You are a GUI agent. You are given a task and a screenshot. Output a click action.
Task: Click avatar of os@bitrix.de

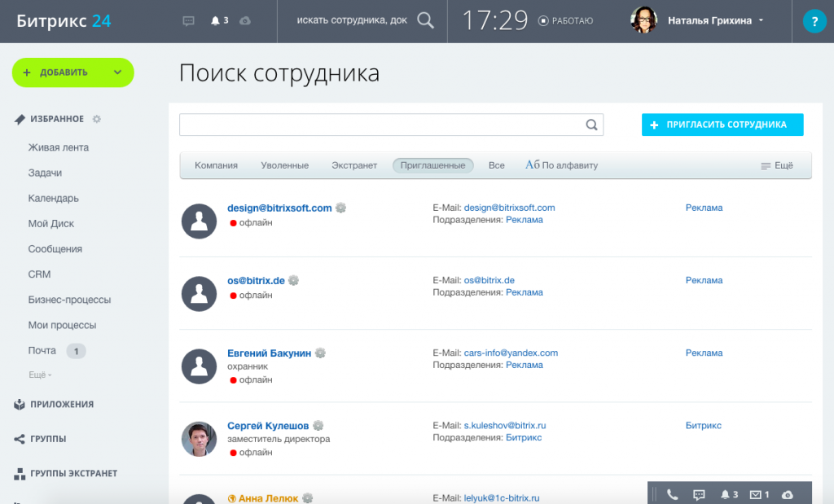pyautogui.click(x=199, y=293)
